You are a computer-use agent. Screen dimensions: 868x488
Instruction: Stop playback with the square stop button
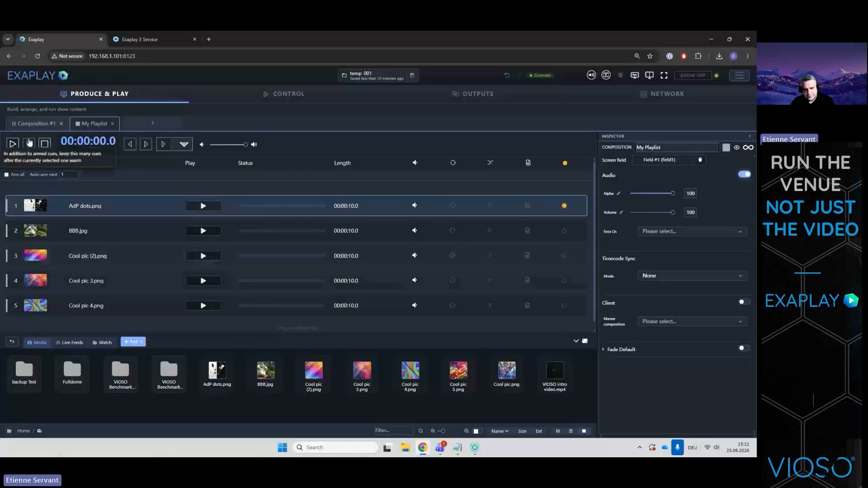pyautogui.click(x=45, y=144)
